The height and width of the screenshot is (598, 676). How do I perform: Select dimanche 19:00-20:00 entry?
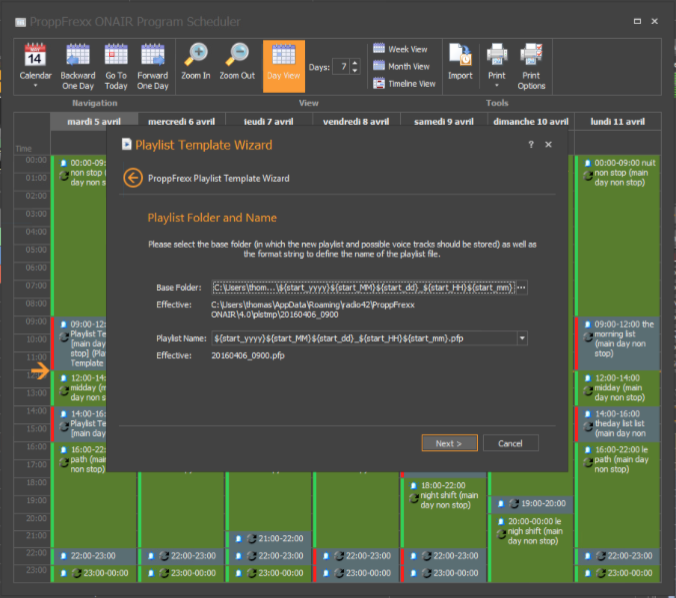point(531,504)
